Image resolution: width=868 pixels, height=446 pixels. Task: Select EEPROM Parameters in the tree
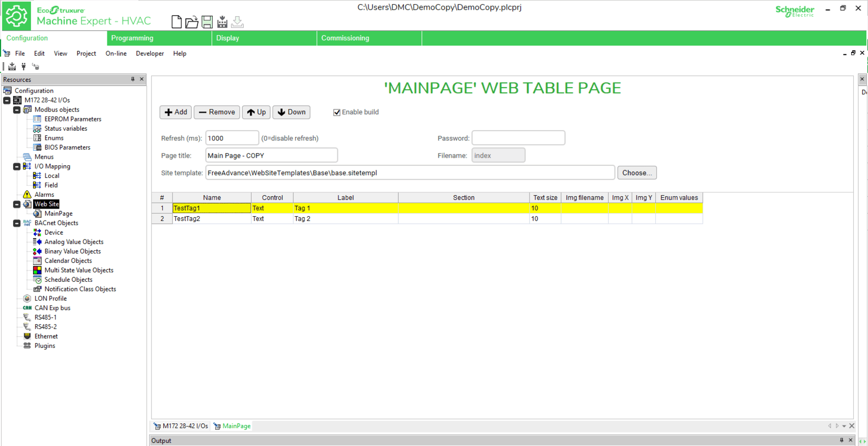73,119
